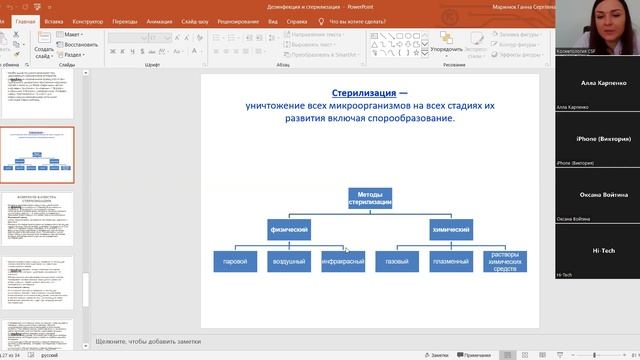640x360 pixels.
Task: Click the Эффекты фигуры button
Action: (x=518, y=54)
